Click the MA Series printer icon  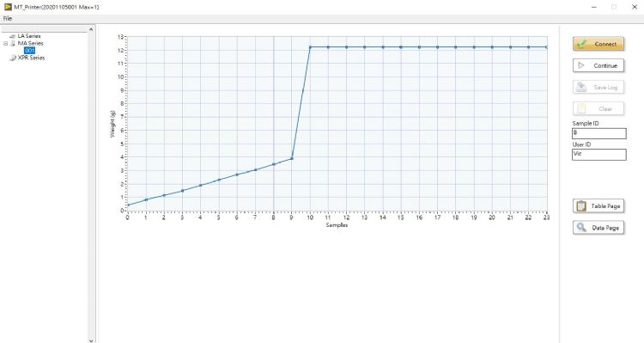coord(12,43)
